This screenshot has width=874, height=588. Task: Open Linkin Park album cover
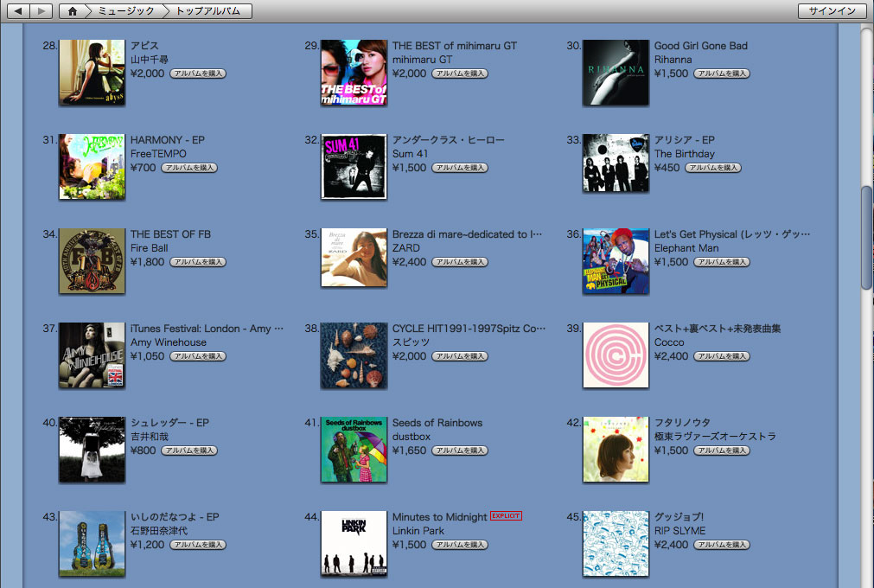point(354,543)
